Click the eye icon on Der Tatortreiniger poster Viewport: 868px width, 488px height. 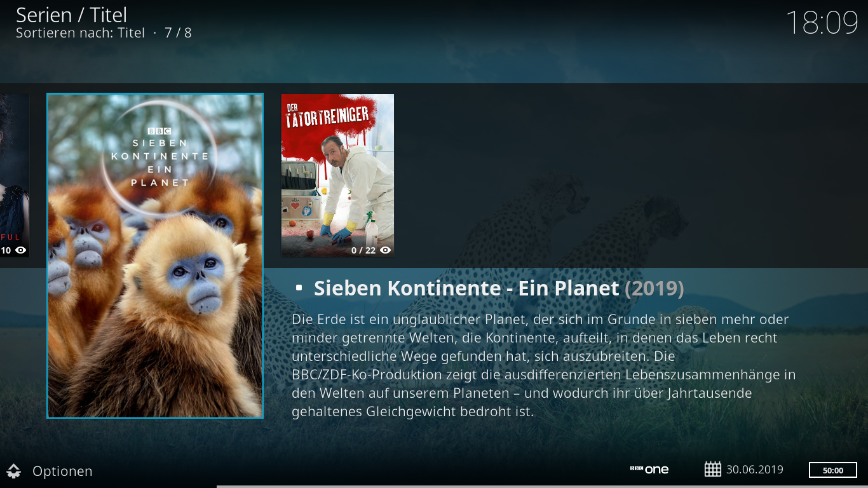[385, 250]
